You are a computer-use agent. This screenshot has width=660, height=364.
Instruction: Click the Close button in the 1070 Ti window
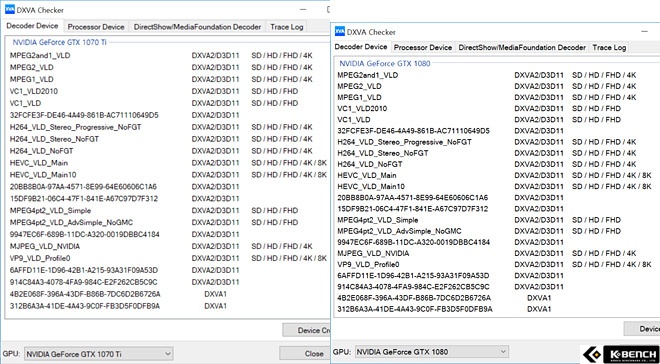click(x=305, y=353)
